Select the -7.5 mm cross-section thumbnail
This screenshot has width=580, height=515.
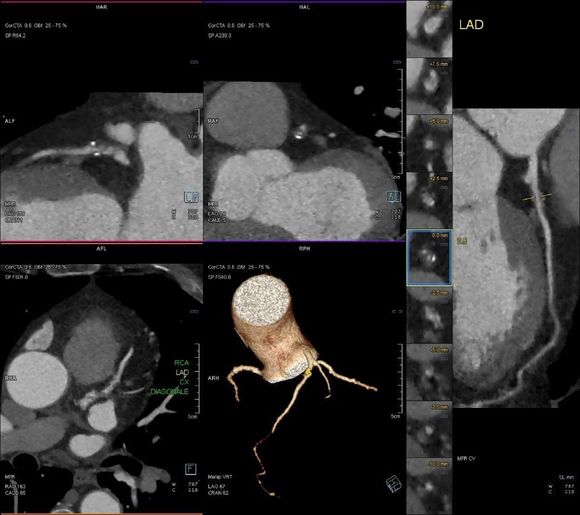[429, 429]
